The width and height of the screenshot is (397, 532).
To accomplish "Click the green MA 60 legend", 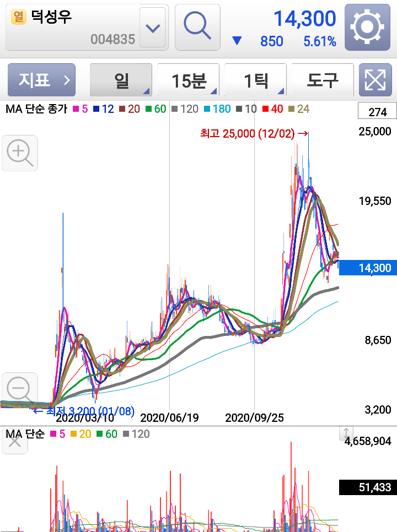I will click(x=156, y=109).
